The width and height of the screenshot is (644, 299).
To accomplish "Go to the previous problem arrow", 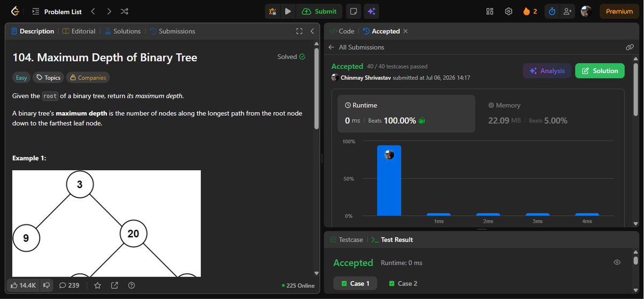I will [93, 11].
